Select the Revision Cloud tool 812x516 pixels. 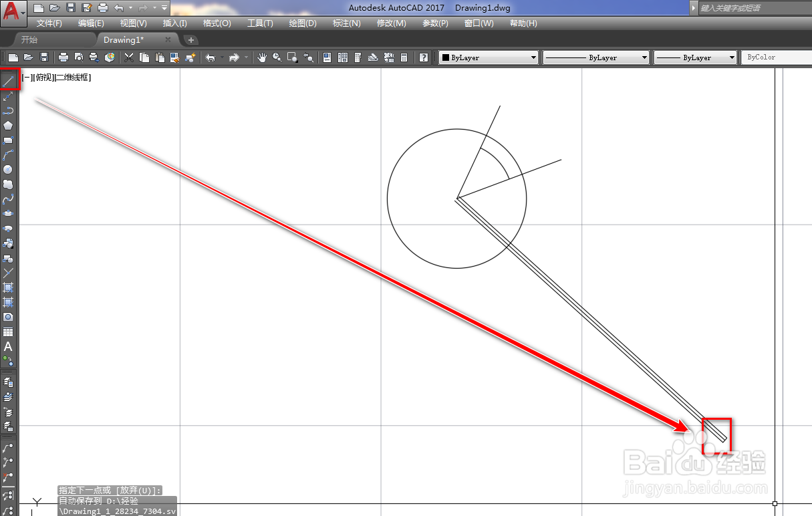9,184
